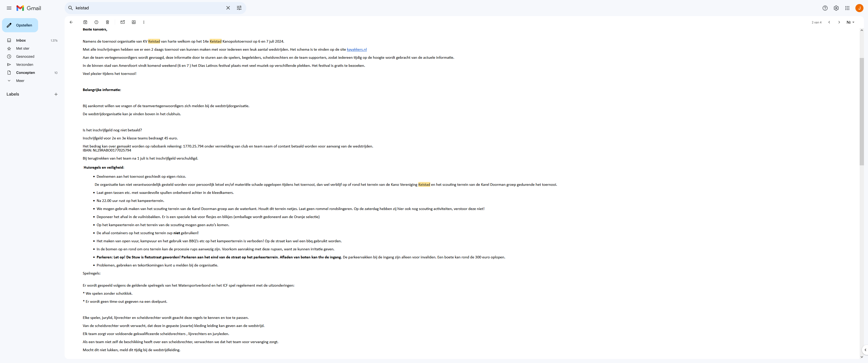This screenshot has height=363, width=868.
Task: Click the vertical scrollbar thumb
Action: [x=862, y=111]
